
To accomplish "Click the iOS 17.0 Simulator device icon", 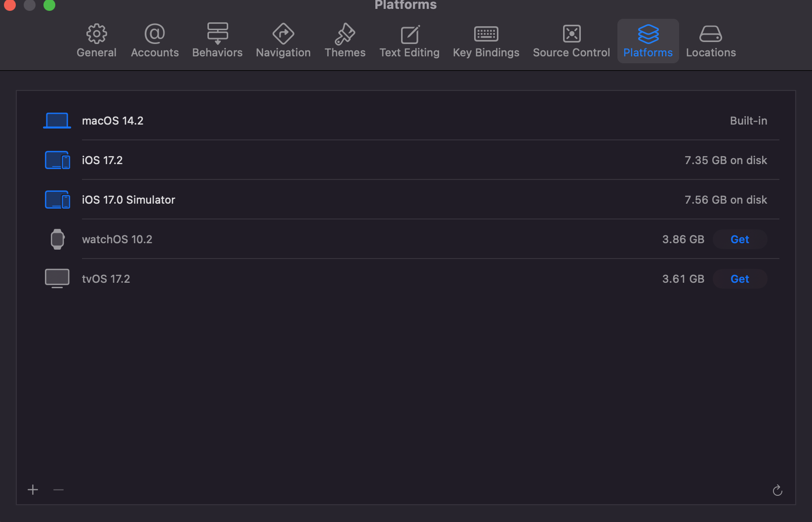I will [57, 200].
